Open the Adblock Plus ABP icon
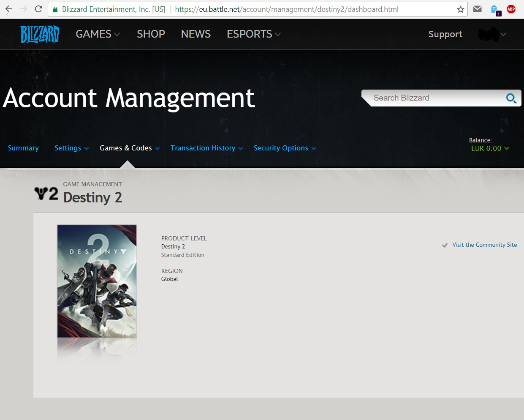This screenshot has width=524, height=420. [511, 9]
